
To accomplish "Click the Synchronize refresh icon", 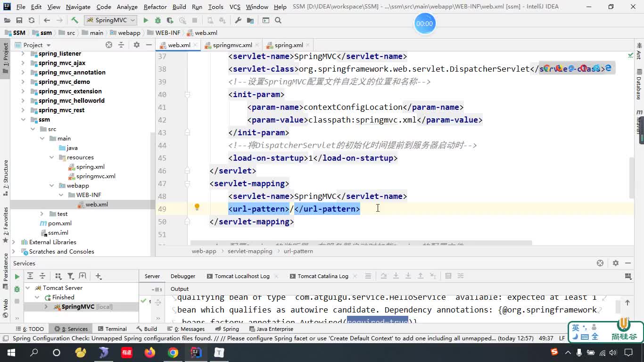I will [x=32, y=20].
